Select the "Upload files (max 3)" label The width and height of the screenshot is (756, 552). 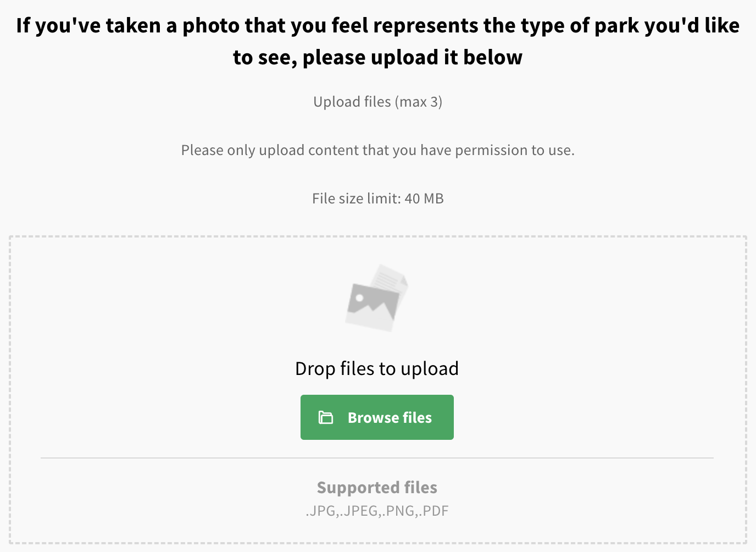coord(378,102)
